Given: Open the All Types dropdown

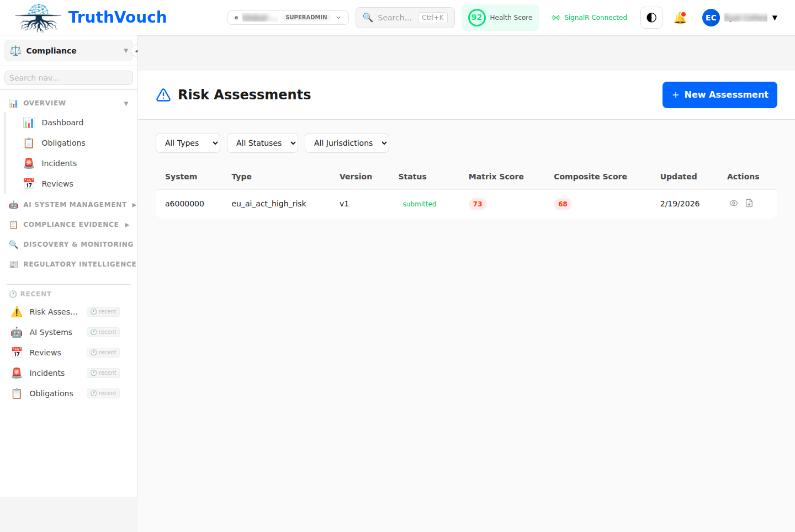Looking at the screenshot, I should pos(188,142).
